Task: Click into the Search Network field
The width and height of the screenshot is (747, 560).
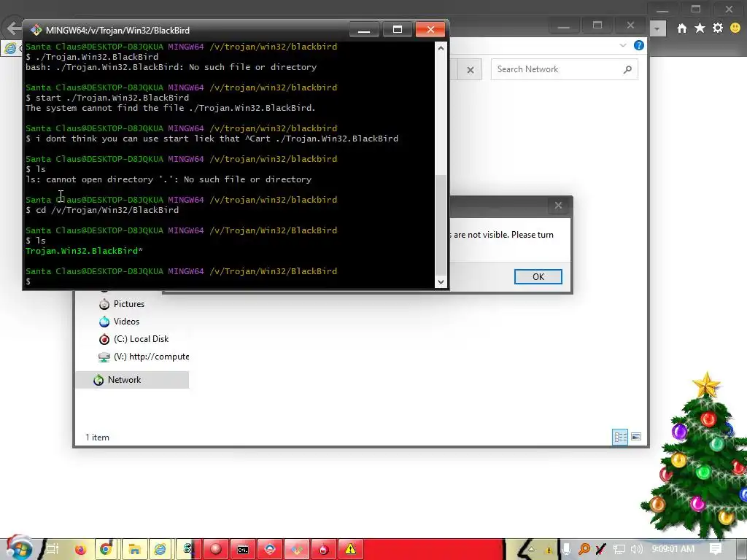Action: (564, 69)
